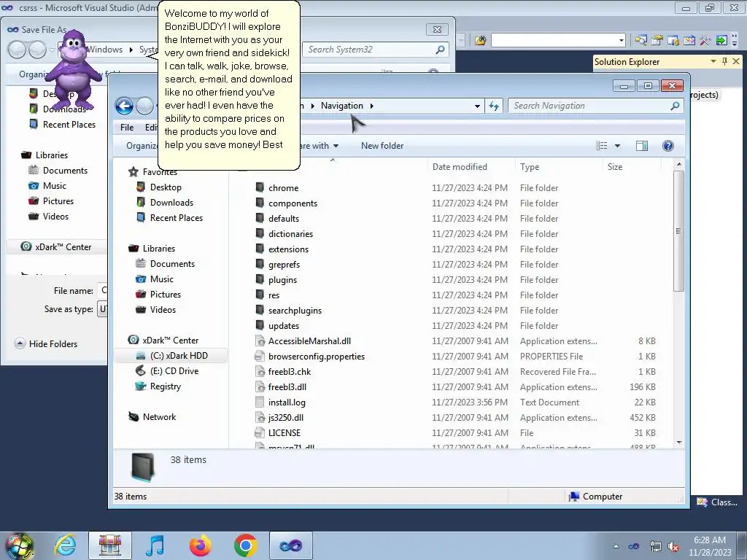
Task: Click the folder search icon left of Visual Studio combo box
Action: [x=480, y=41]
